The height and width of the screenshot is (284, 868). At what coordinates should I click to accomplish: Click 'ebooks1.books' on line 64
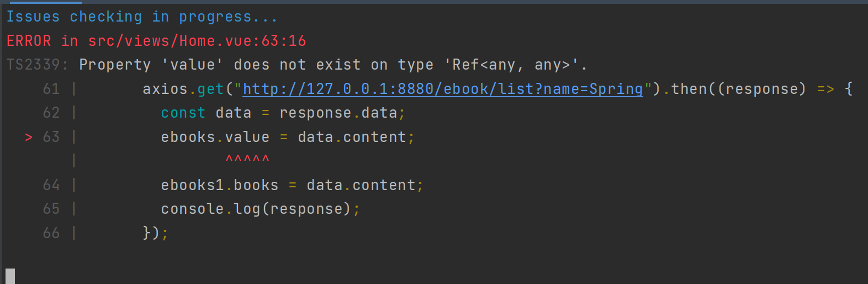[x=220, y=185]
